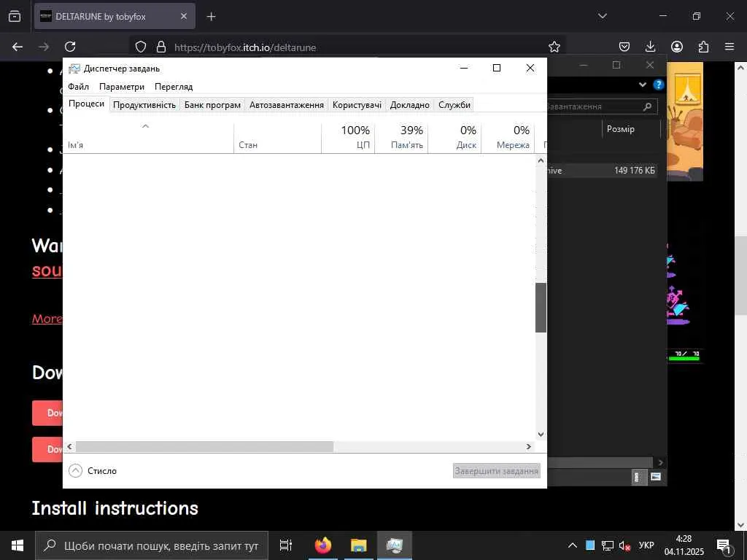Click Task Manager taskbar icon
This screenshot has height=560, width=747.
pyautogui.click(x=395, y=545)
